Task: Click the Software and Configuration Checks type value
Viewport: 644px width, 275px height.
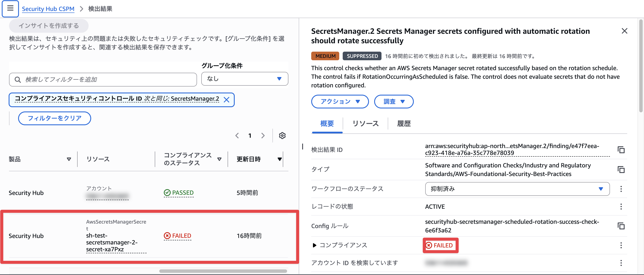Action: pyautogui.click(x=508, y=170)
